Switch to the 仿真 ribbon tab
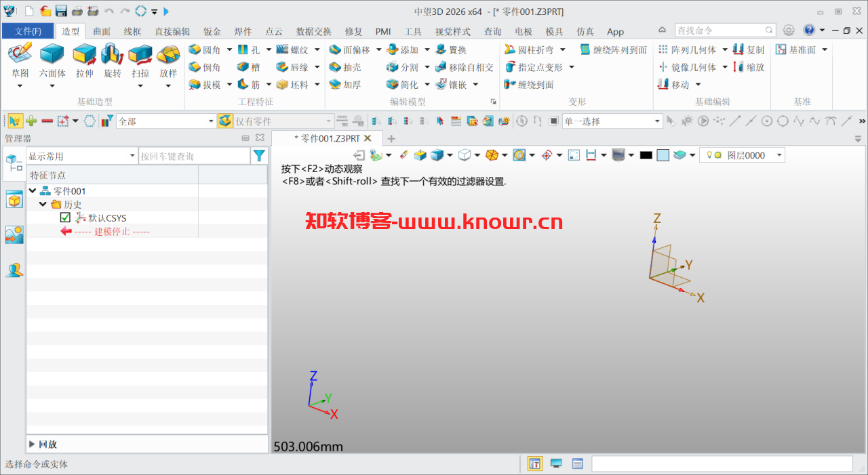This screenshot has width=868, height=475. (585, 31)
